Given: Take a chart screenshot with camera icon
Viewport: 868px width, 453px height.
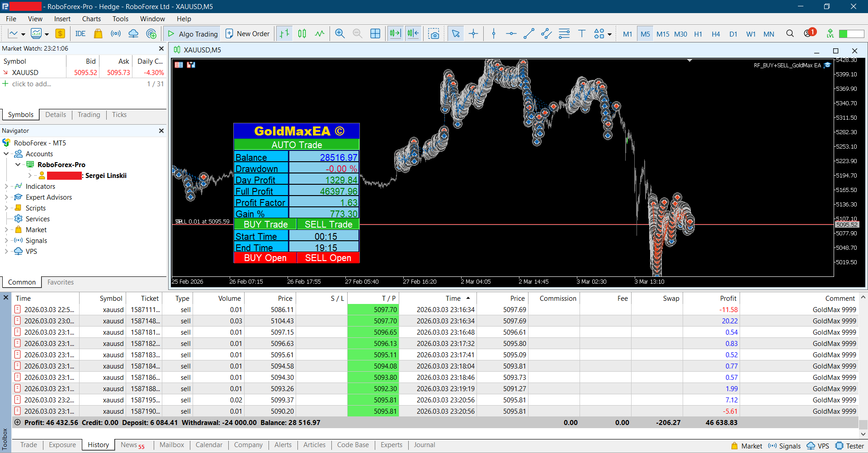Looking at the screenshot, I should click(x=434, y=34).
